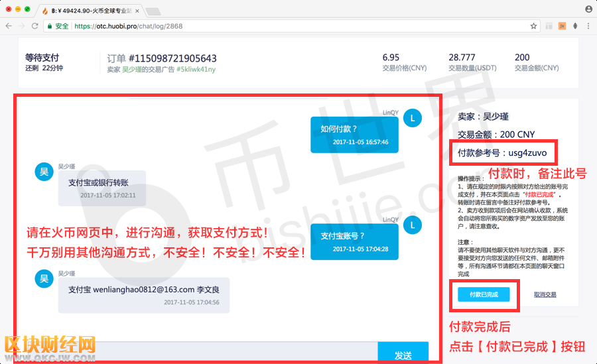Click timestamp 2017-11-05 16:57:46
Viewport: 597px width, 364px height.
(361, 142)
